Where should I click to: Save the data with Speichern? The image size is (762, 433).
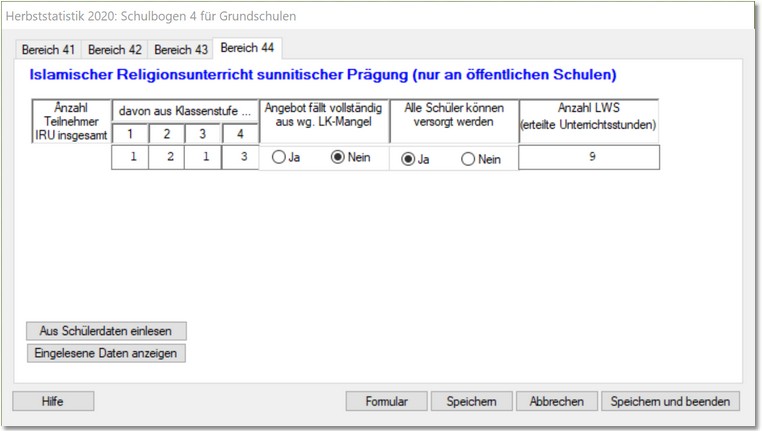[471, 401]
